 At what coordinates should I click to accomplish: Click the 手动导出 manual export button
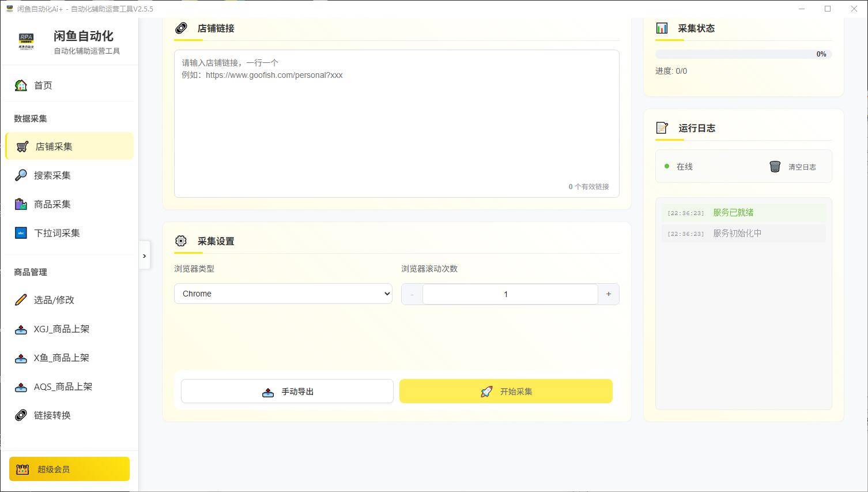[287, 391]
